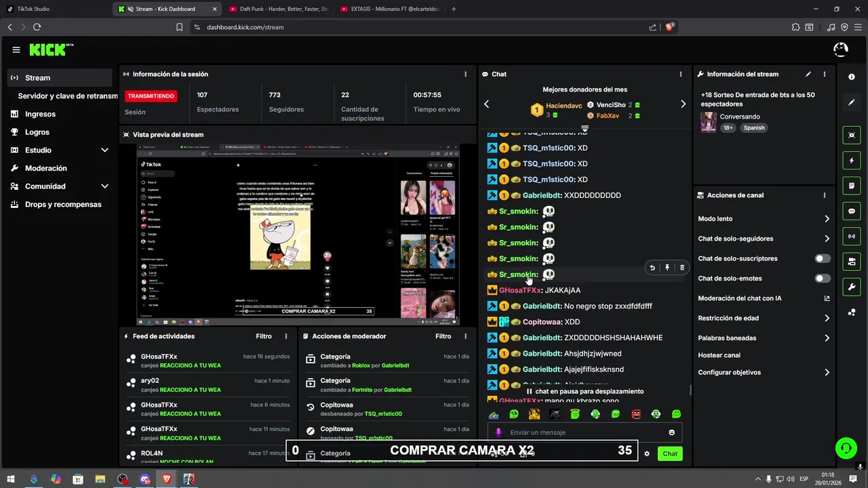Open the Brave browser taskbar icon
Image resolution: width=868 pixels, height=488 pixels.
(x=167, y=479)
